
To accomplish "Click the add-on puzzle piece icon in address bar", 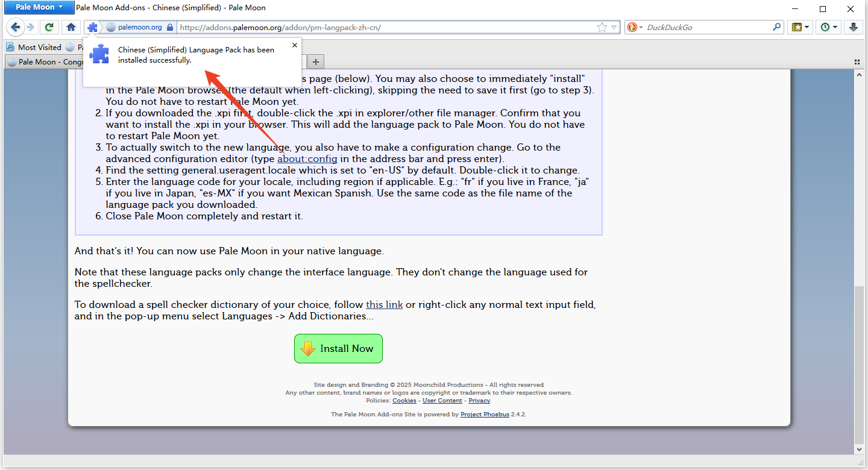I will [x=92, y=27].
